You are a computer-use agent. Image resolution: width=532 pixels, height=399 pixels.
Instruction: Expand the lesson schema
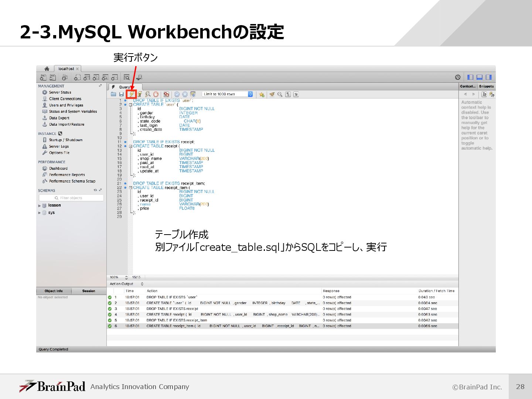[x=40, y=205]
